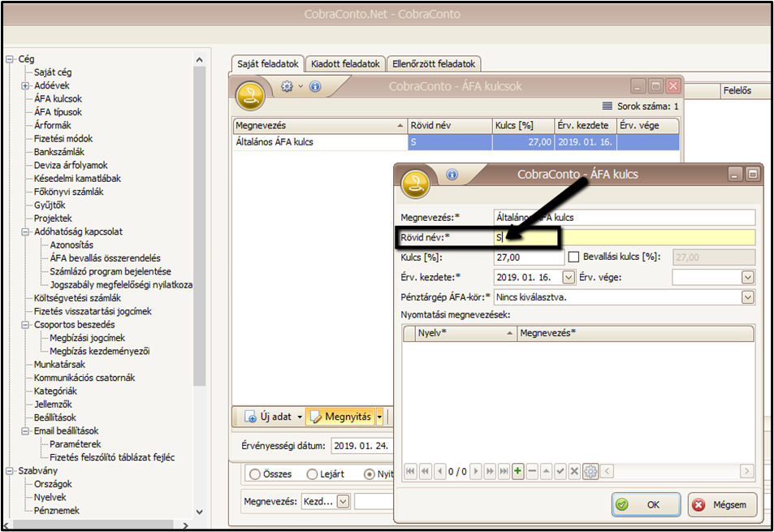Click the Megnyitás open button
Screen dimensions: 774x532
click(340, 417)
